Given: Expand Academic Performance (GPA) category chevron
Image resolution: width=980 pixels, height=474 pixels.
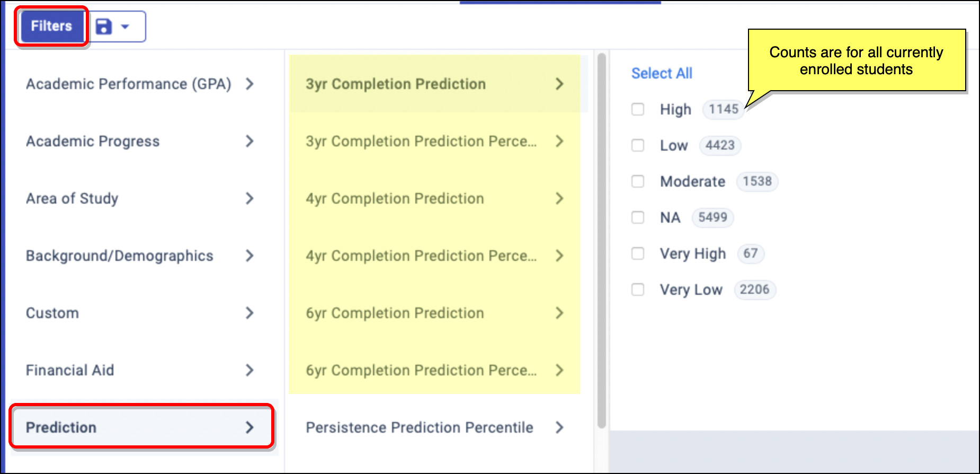Looking at the screenshot, I should [x=250, y=84].
